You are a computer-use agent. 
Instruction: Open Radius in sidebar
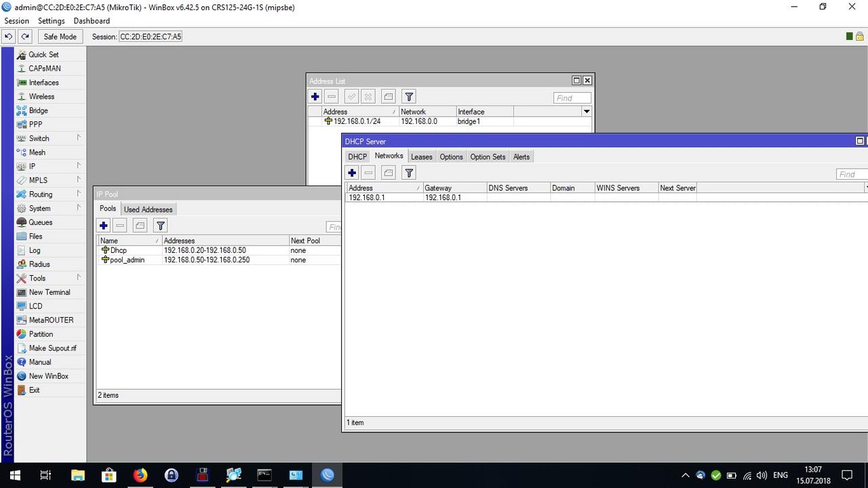pos(39,264)
